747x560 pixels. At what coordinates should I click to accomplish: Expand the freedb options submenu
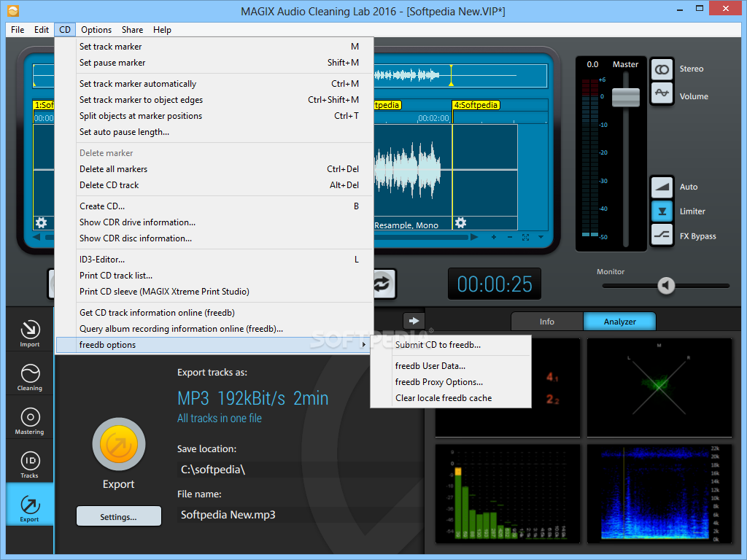click(x=213, y=345)
